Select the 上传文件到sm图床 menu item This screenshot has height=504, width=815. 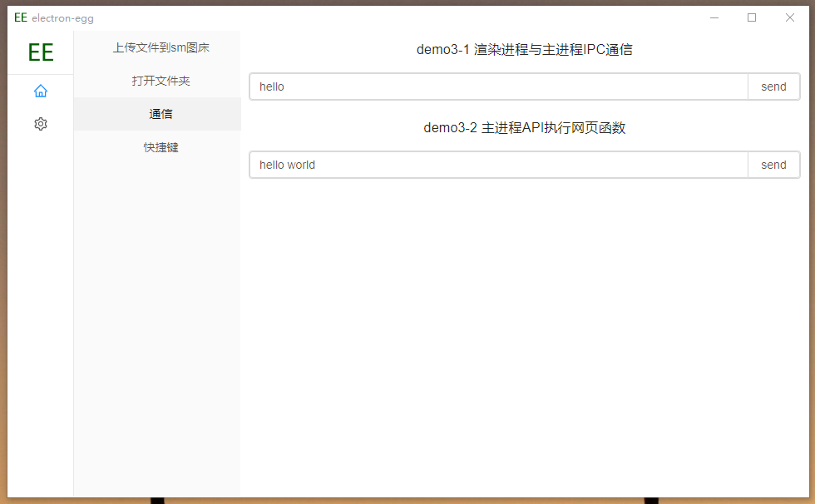161,47
